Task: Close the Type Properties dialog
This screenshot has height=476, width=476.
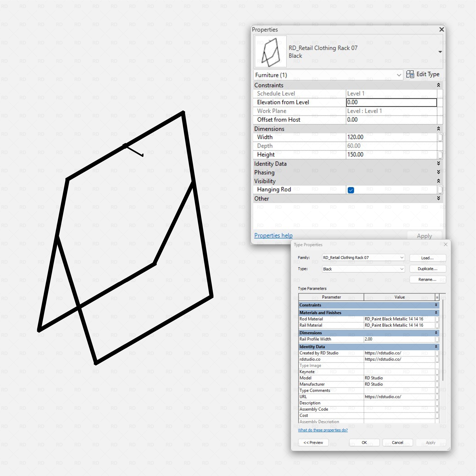Action: (446, 244)
